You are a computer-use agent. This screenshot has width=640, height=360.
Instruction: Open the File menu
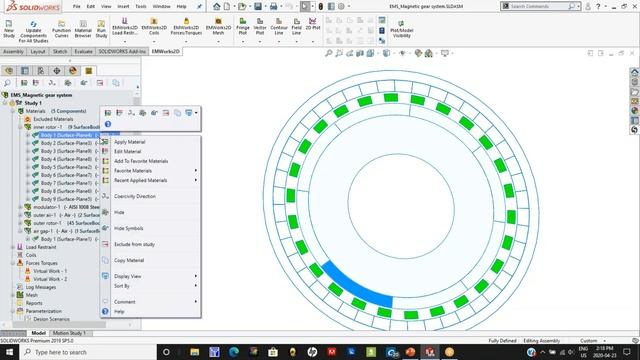77,7
